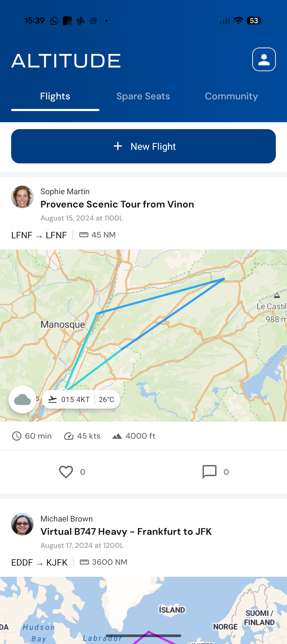Viewport: 287px width, 644px height.
Task: Open the user profile icon
Action: coord(264,60)
